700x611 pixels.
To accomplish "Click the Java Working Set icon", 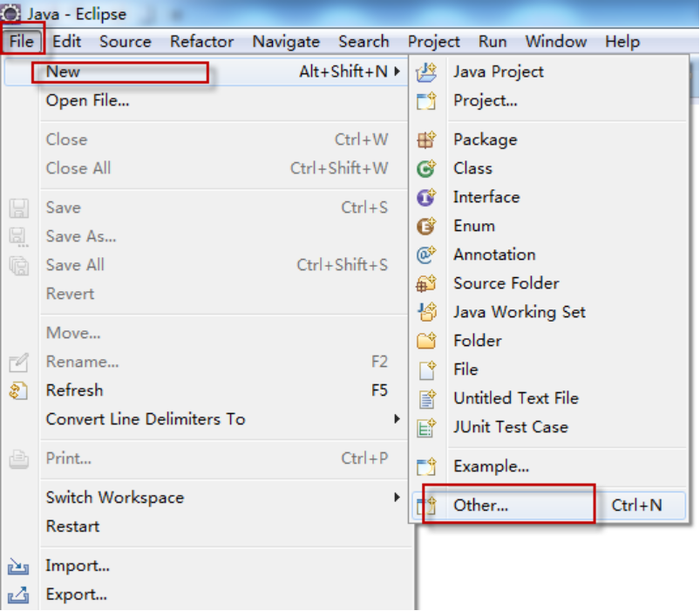I will point(426,312).
